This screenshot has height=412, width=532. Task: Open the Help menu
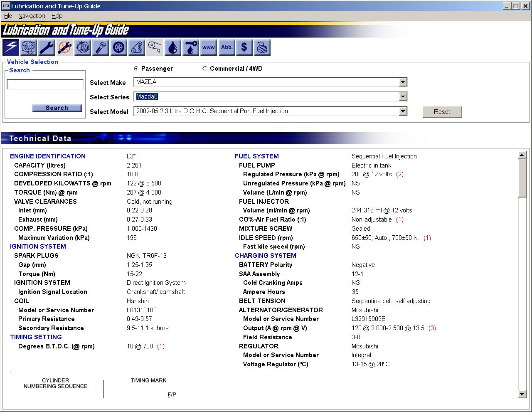(57, 16)
